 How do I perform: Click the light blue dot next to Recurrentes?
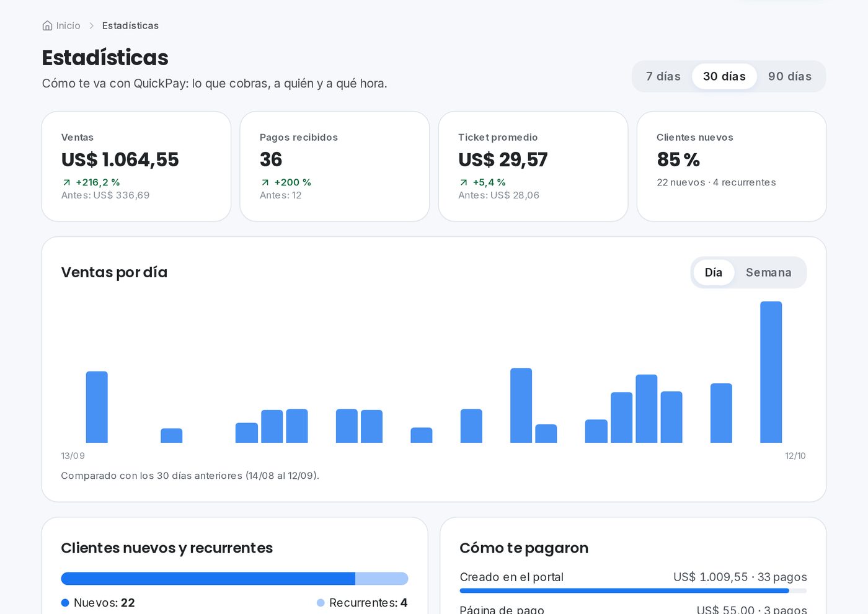tap(321, 603)
